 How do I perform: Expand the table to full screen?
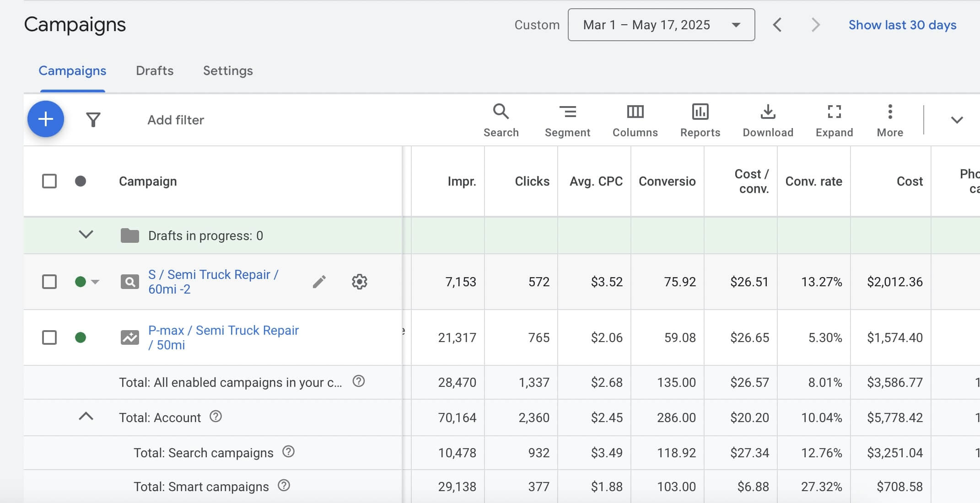pos(834,121)
